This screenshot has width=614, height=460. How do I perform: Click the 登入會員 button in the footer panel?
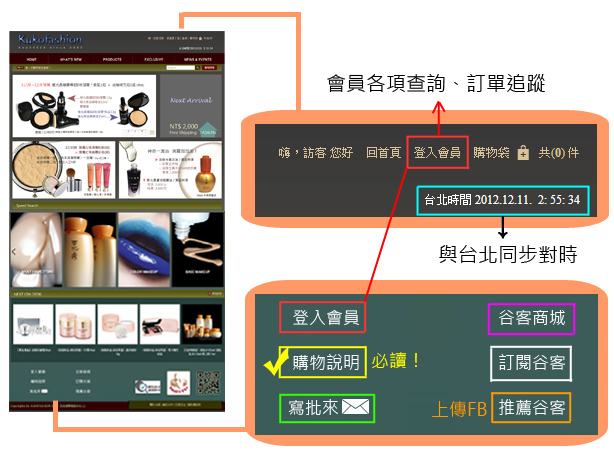pos(321,318)
